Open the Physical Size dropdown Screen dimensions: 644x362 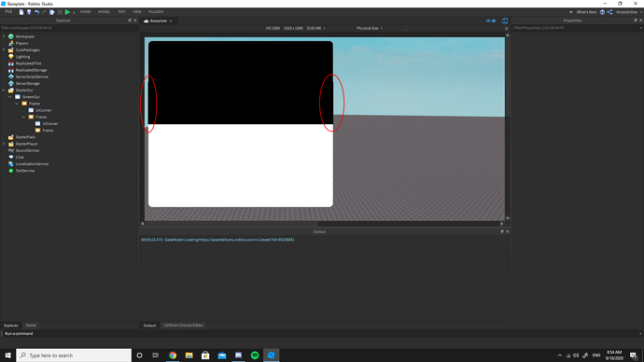click(370, 28)
